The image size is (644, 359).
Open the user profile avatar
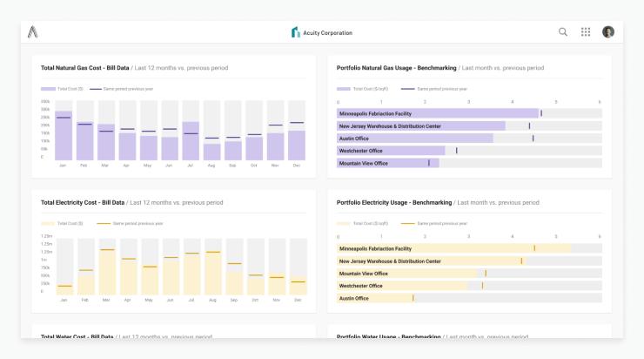tap(608, 32)
